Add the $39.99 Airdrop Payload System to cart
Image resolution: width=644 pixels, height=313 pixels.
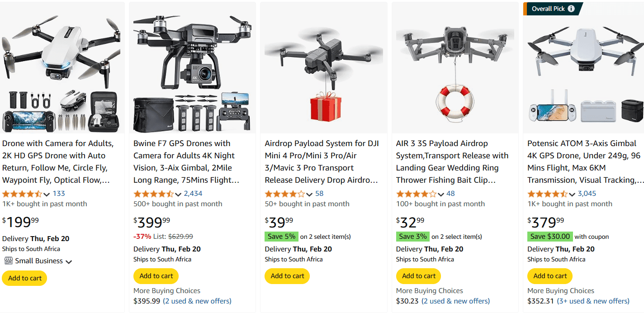pyautogui.click(x=287, y=276)
